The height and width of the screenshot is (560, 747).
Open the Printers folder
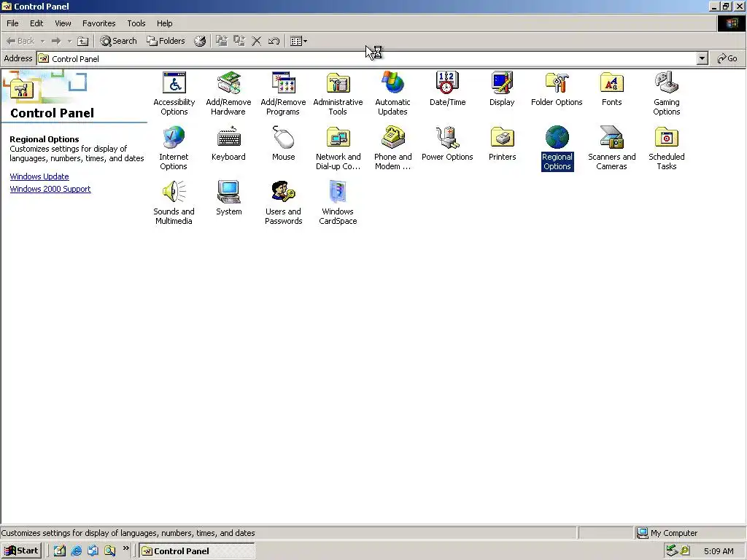coord(502,144)
